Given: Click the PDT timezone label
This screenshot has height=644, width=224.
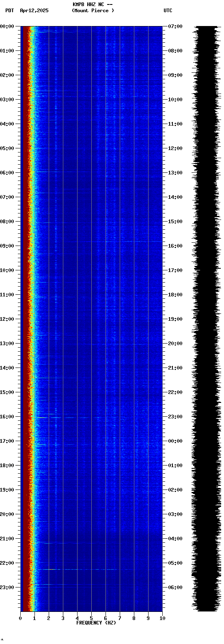Looking at the screenshot, I should point(9,11).
